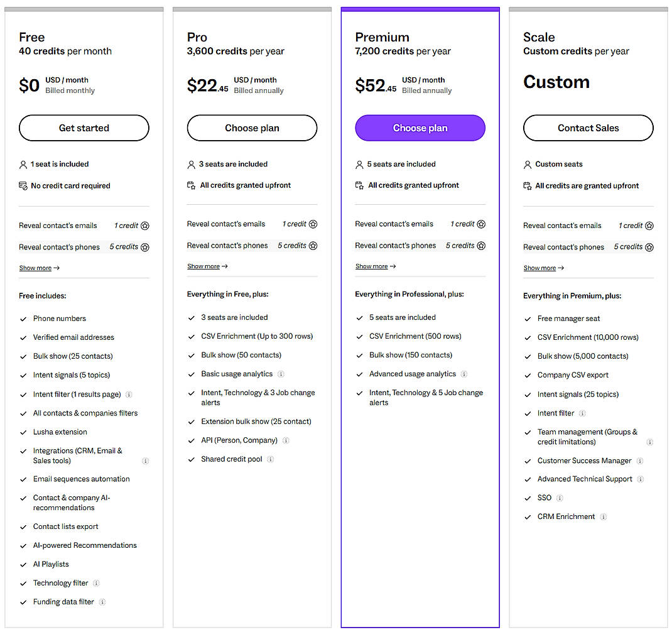Select the purple Premium Choose plan button
672x632 pixels.
pos(420,128)
